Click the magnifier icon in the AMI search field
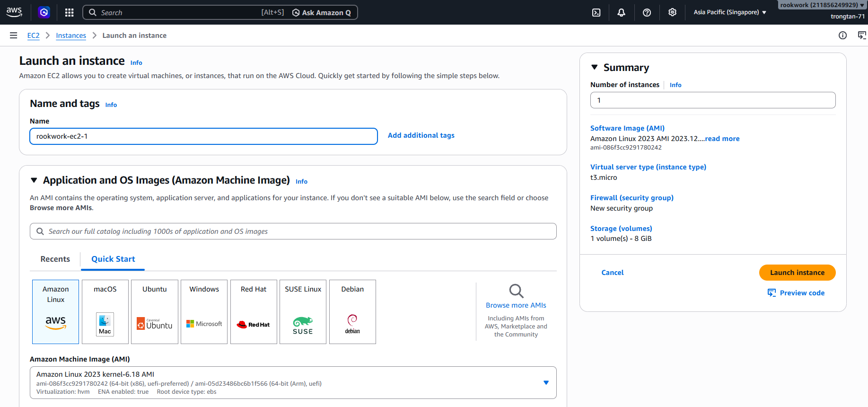This screenshot has height=407, width=868. click(40, 231)
